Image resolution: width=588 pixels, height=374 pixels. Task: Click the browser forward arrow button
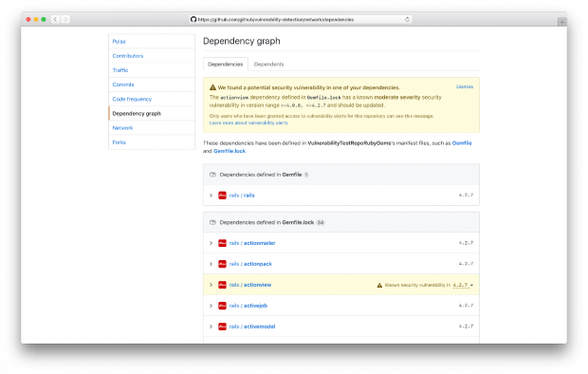tap(65, 19)
